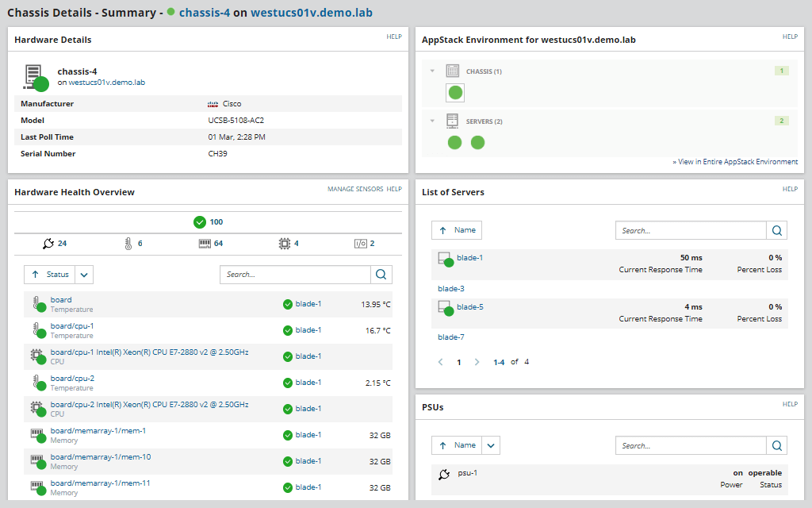Viewport: 812px width, 508px height.
Task: Click the power sensor count icon
Action: (x=50, y=243)
